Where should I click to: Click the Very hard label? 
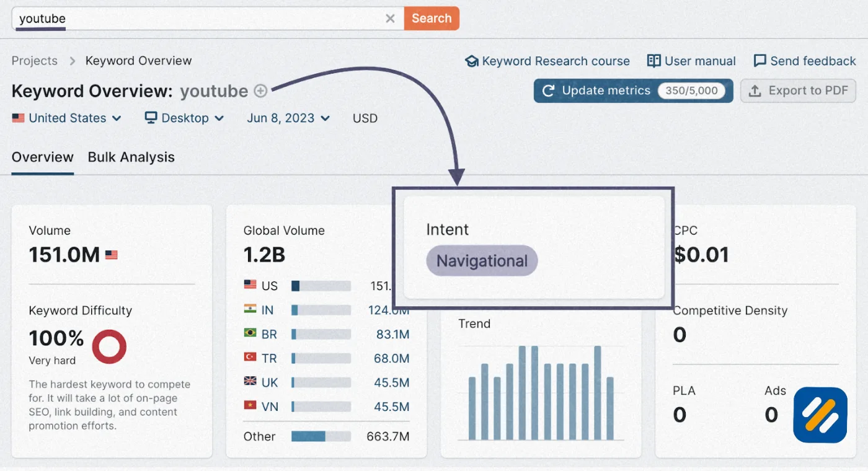(x=52, y=361)
